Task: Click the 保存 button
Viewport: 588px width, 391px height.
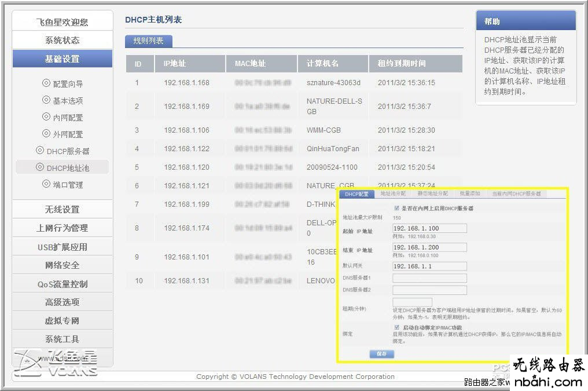Action: coord(381,354)
